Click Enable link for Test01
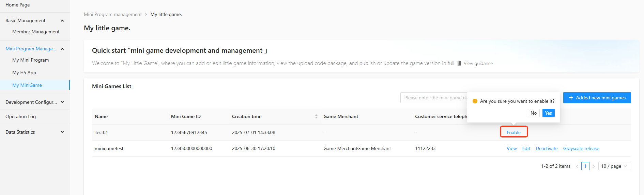Screen dimensions: 644x195 (x=513, y=132)
